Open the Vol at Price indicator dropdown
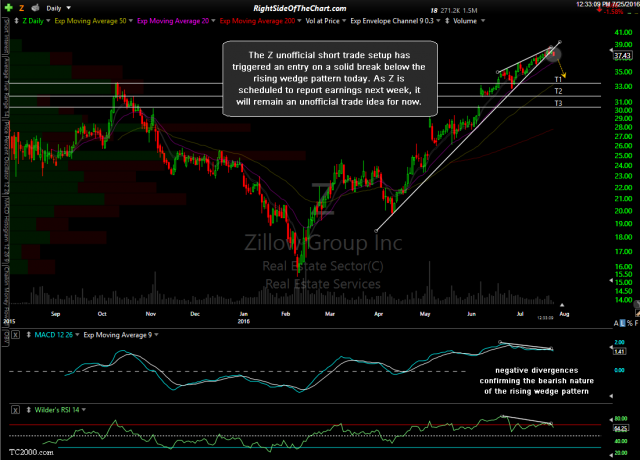The image size is (640, 460). [x=344, y=21]
